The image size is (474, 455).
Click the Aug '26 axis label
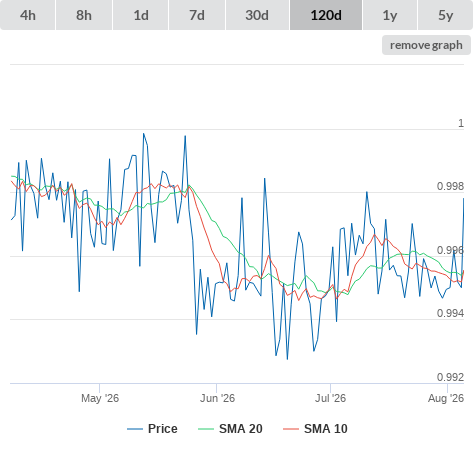coord(446,398)
